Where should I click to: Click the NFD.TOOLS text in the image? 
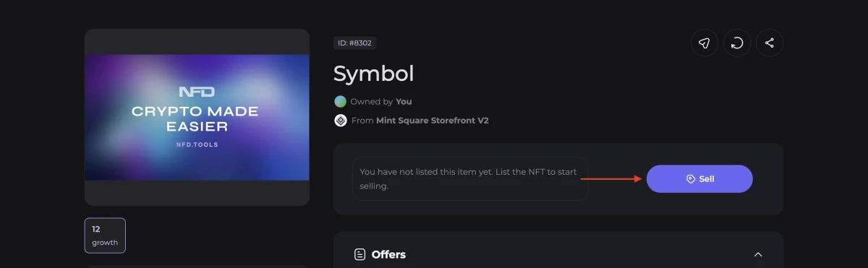[x=197, y=144]
